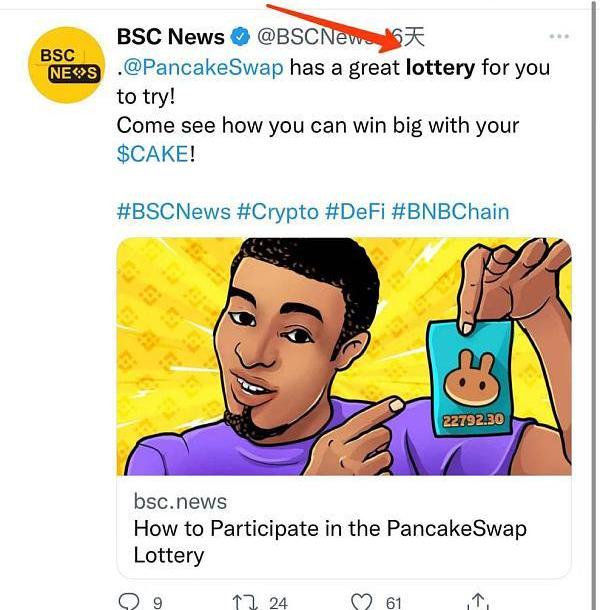Open the lottery cartoon preview image
This screenshot has width=600, height=610.
pos(344,356)
